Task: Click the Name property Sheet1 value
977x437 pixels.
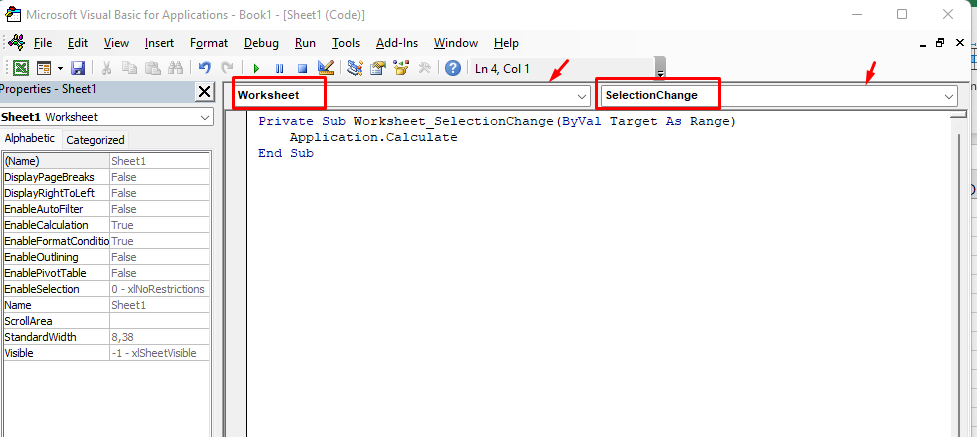Action: tap(160, 305)
